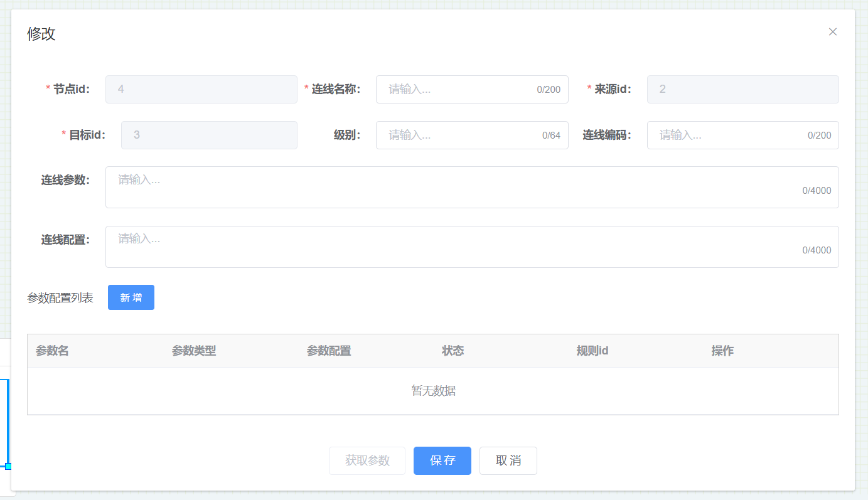Click the disabled 节点id field showing 4

click(201, 89)
